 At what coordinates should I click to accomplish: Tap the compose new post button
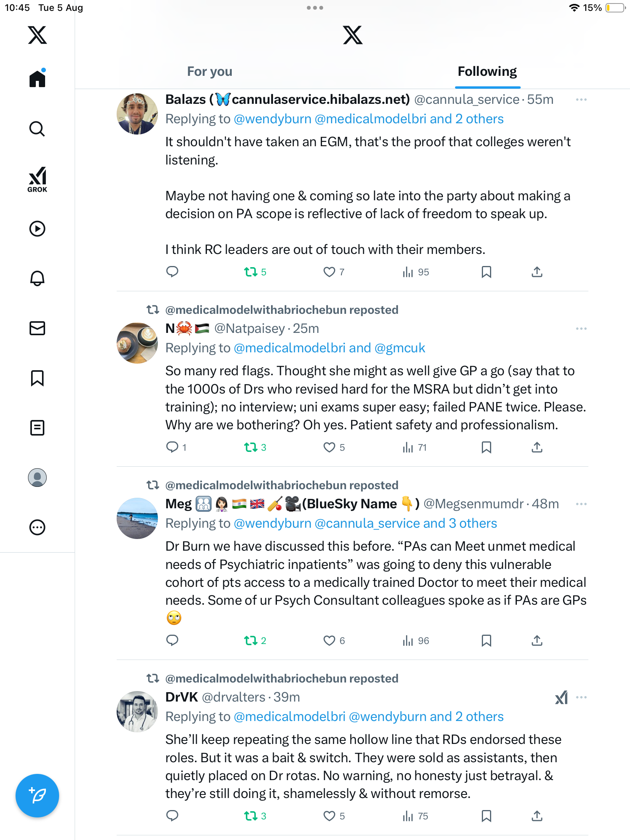tap(37, 796)
